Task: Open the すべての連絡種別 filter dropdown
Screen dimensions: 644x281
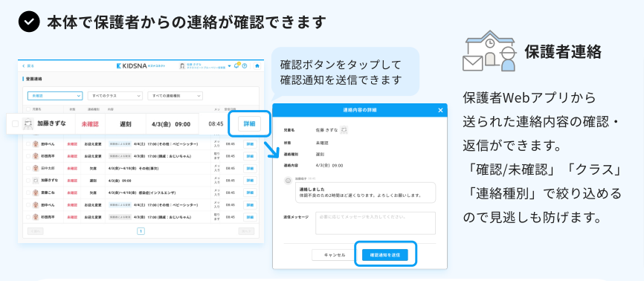Action: pos(176,96)
